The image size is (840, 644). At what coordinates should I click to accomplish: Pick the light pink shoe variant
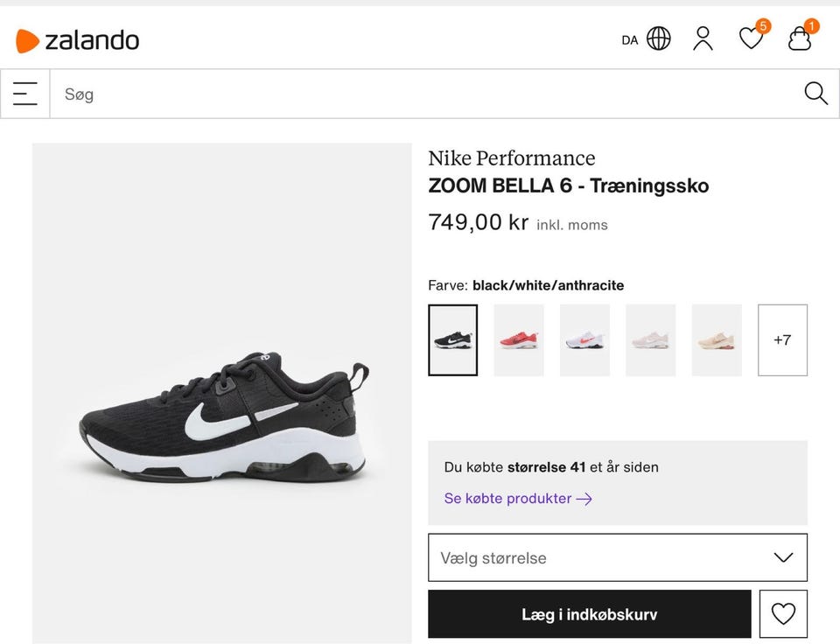coord(650,340)
